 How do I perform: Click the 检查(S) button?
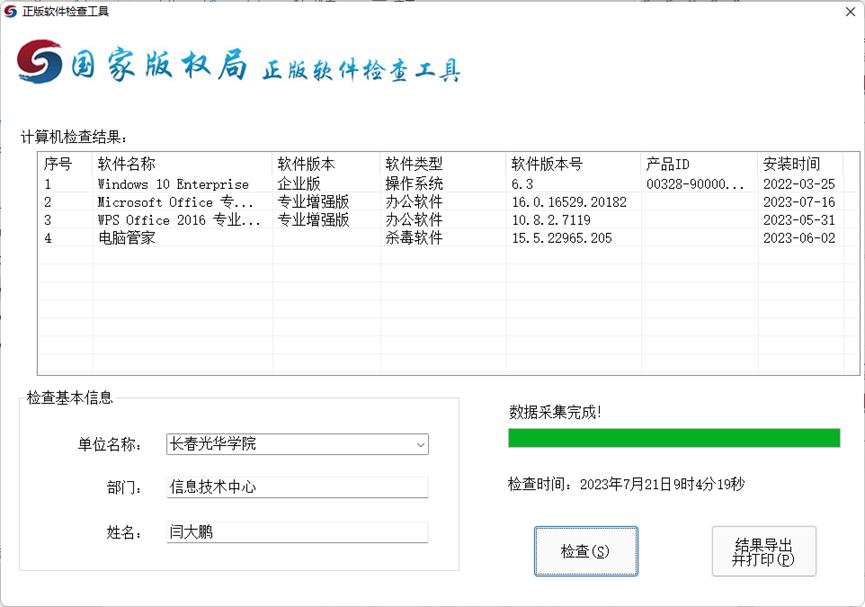click(x=586, y=551)
